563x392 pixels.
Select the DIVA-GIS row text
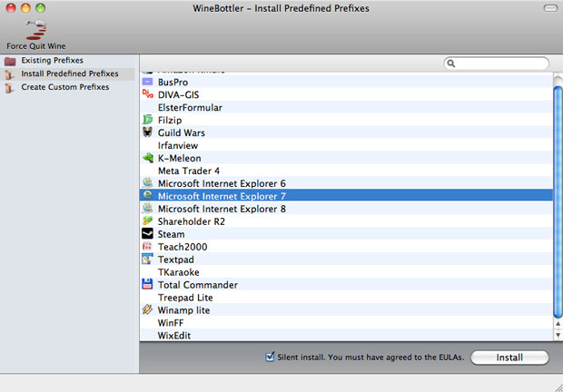[179, 94]
